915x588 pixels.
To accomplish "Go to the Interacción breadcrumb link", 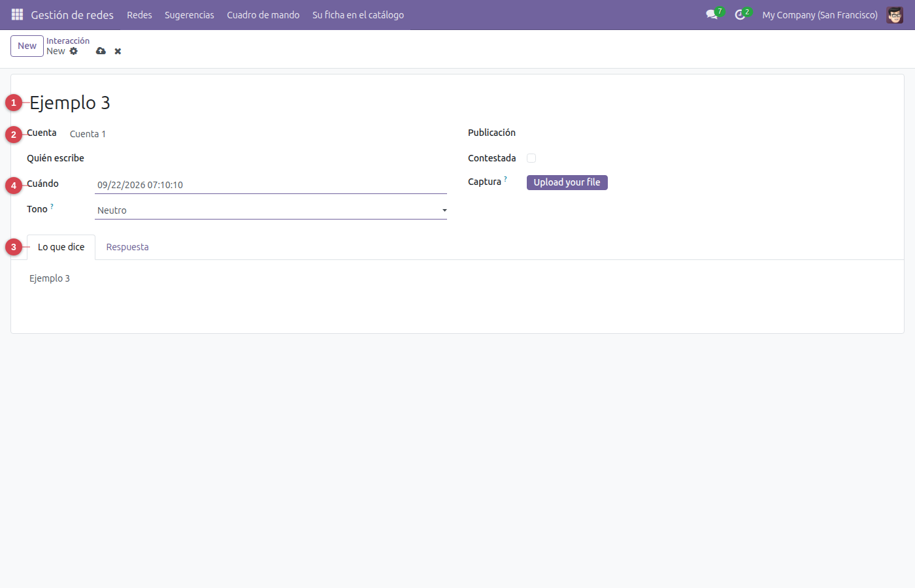I will (68, 41).
